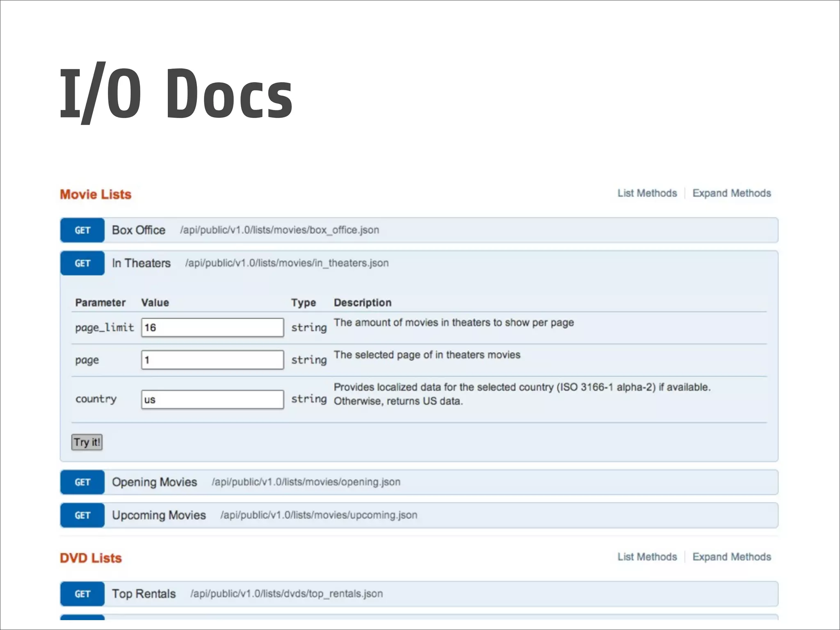The image size is (840, 630).
Task: Focus the page_limit value field
Action: click(212, 327)
